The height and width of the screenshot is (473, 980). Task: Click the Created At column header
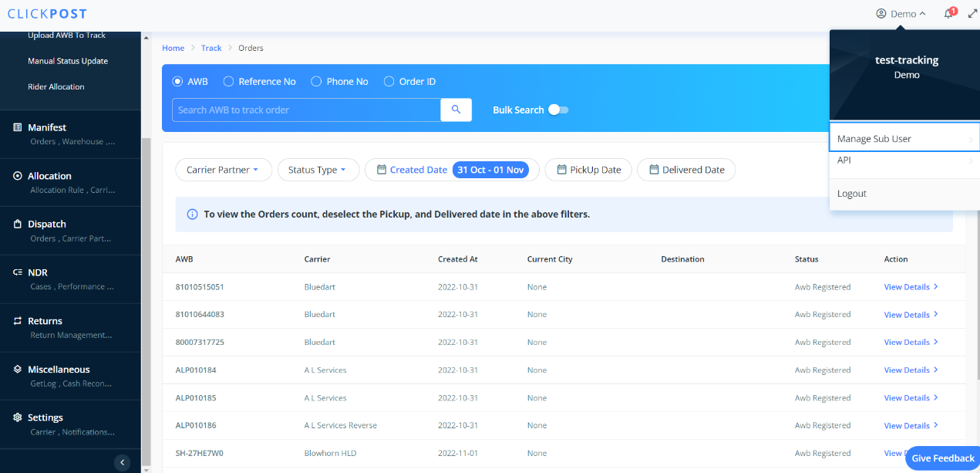[x=458, y=258]
